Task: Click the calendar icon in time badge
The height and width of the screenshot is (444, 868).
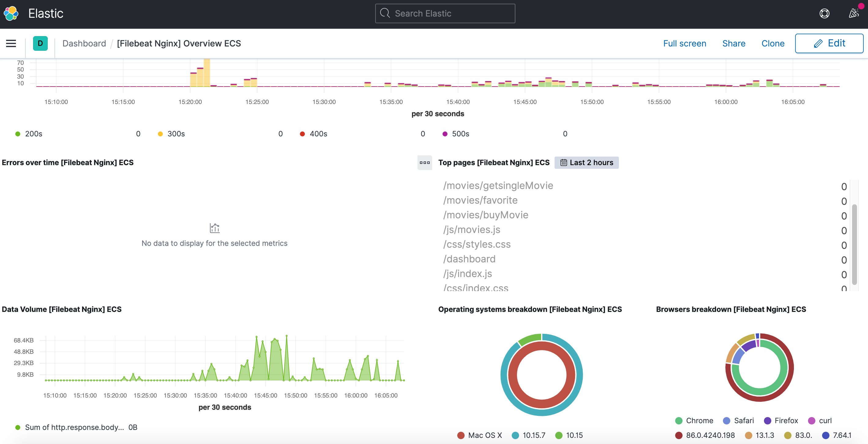Action: coord(563,163)
